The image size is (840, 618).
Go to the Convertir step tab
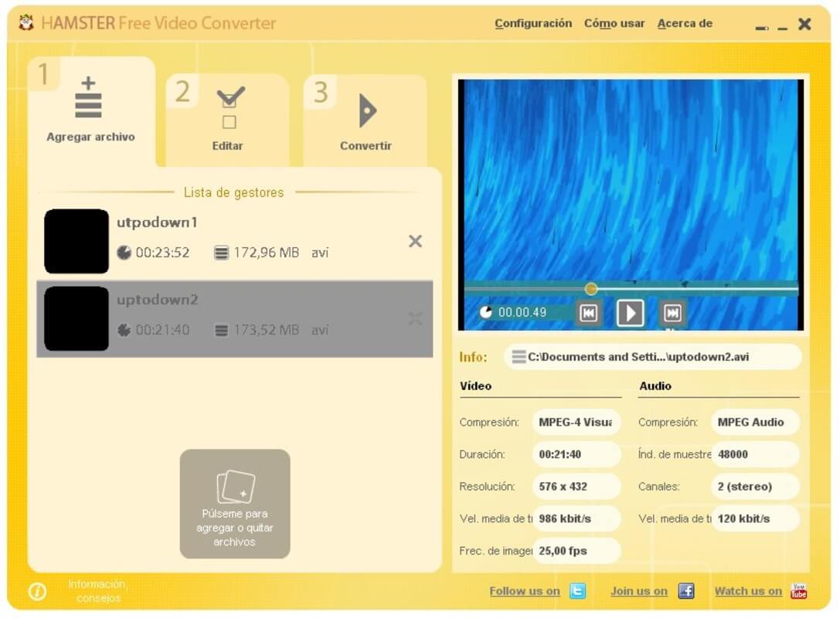tap(366, 120)
